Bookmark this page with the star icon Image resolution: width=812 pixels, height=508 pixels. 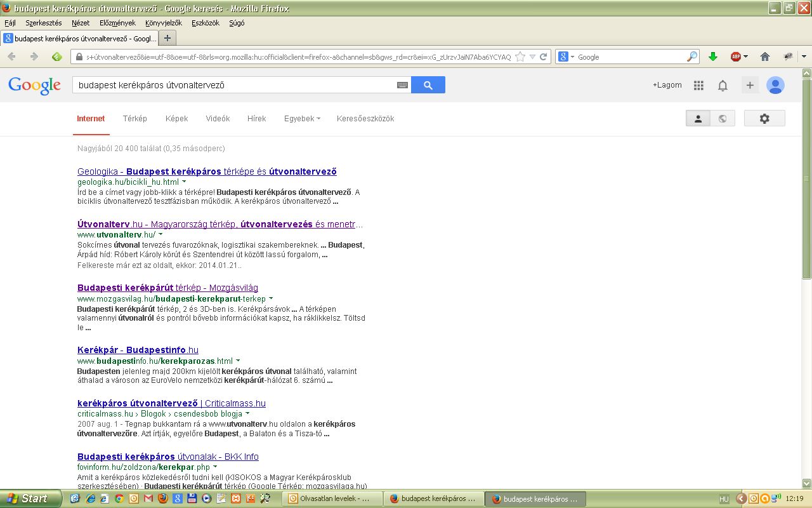[520, 57]
